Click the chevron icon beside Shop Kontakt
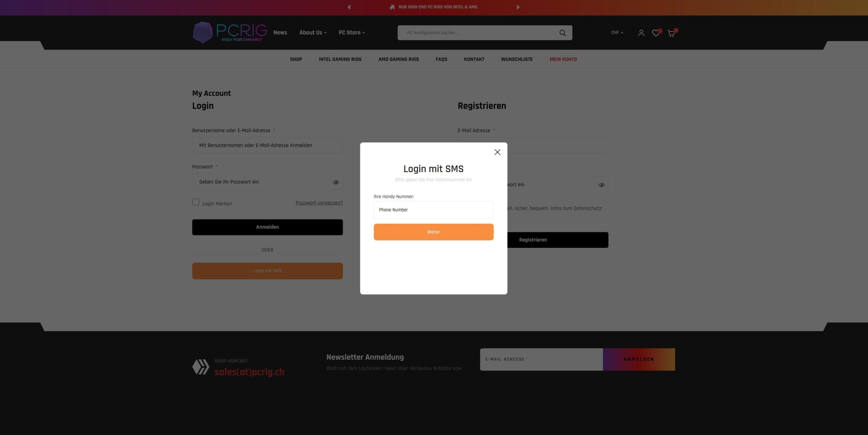Image resolution: width=868 pixels, height=435 pixels. pos(201,367)
